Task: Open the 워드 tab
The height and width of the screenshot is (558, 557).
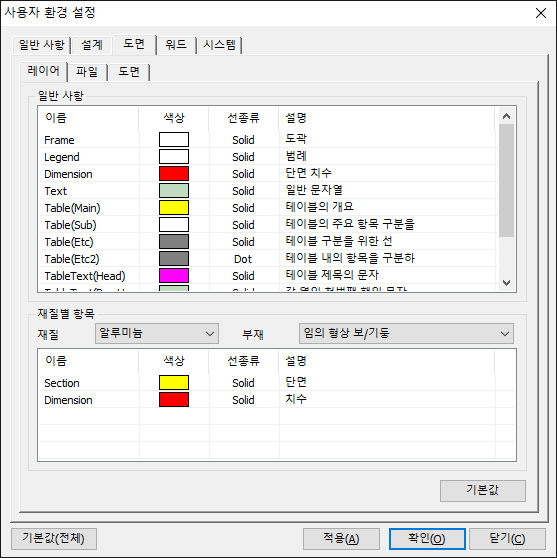Action: tap(176, 45)
